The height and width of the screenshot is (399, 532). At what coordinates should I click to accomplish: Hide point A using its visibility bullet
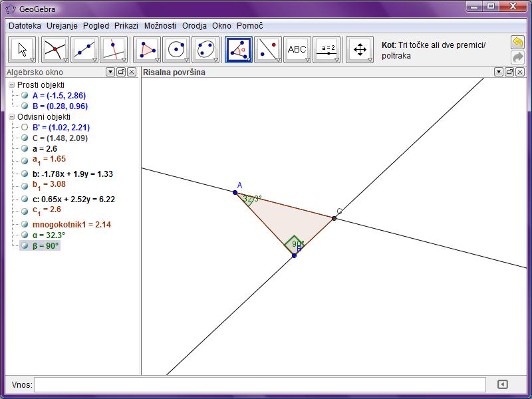[x=25, y=95]
